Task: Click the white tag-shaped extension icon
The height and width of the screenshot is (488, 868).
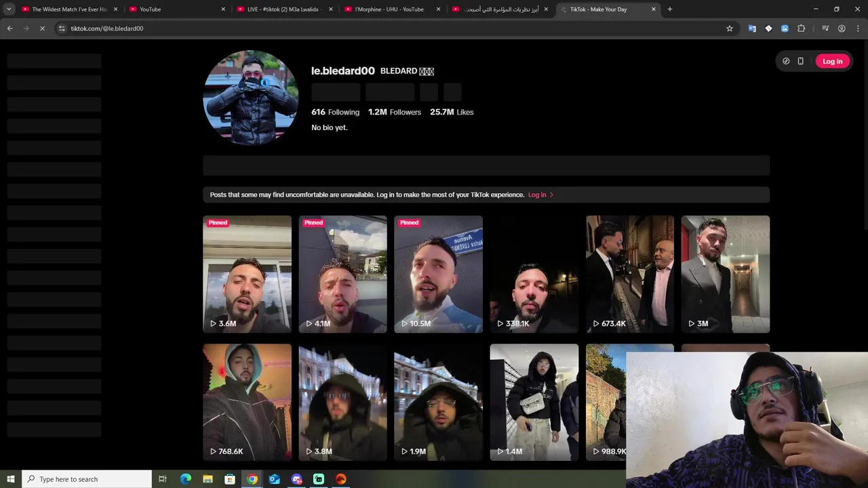Action: pyautogui.click(x=768, y=28)
